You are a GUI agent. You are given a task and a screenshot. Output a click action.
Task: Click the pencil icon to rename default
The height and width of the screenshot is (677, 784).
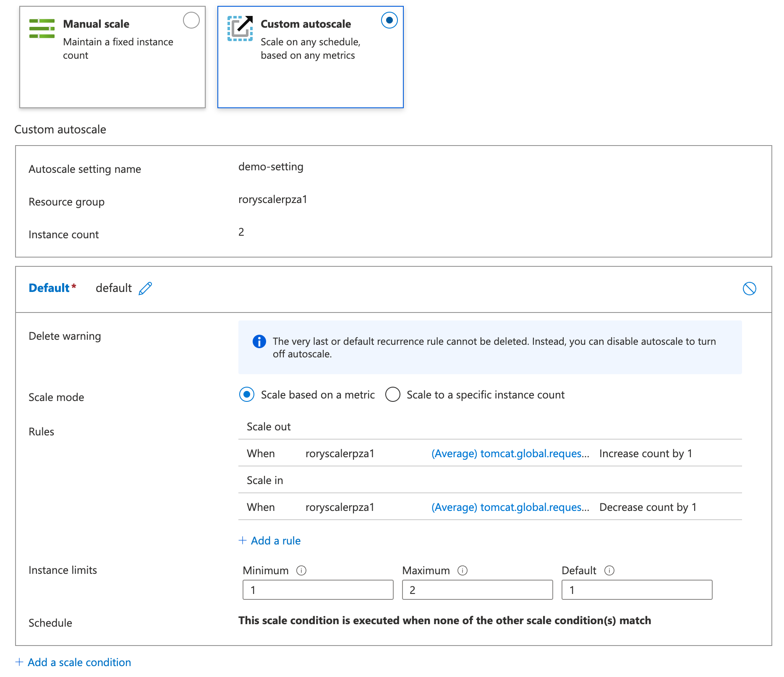[145, 289]
